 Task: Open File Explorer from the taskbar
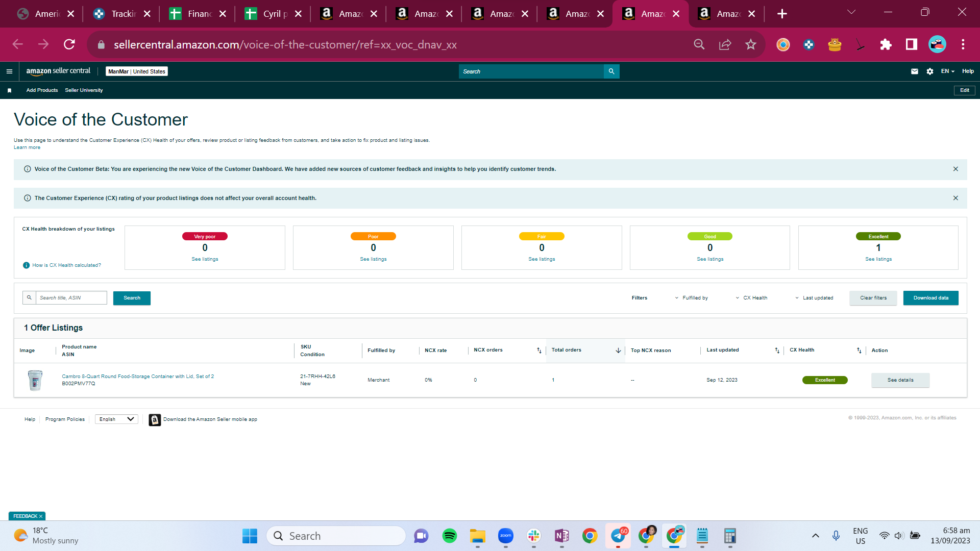click(x=478, y=536)
